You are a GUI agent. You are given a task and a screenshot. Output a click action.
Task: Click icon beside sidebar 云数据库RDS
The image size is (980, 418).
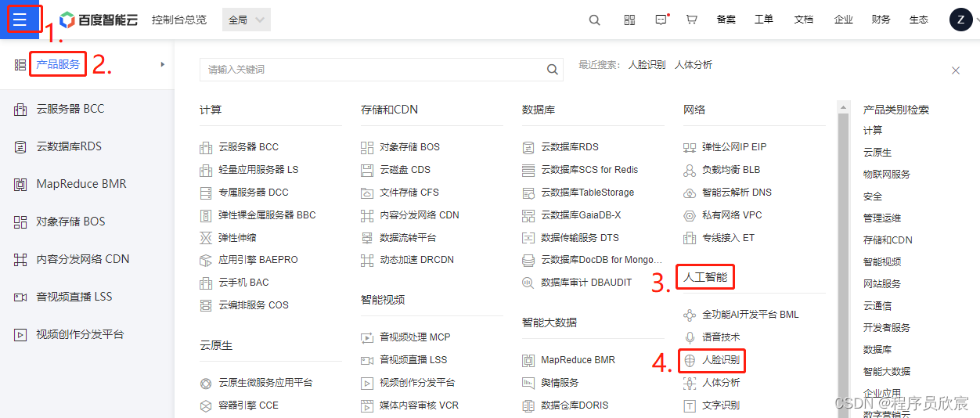(20, 146)
